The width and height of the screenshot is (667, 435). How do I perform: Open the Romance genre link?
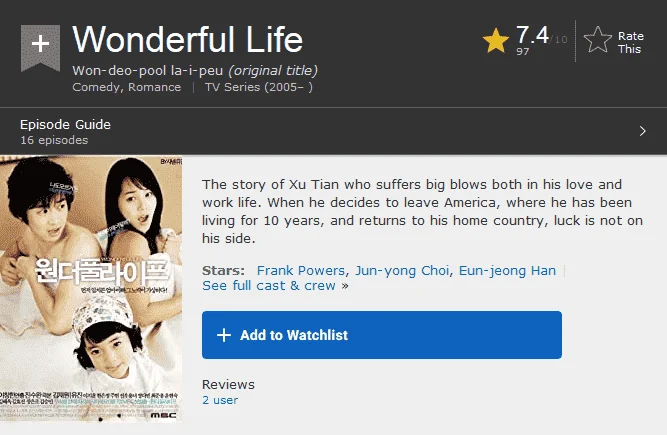[154, 87]
